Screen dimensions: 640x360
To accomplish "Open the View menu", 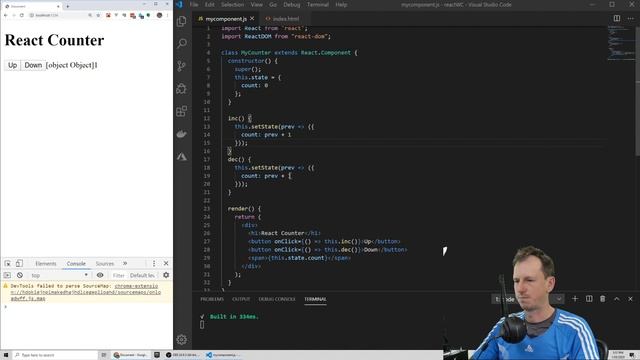I will click(x=256, y=4).
